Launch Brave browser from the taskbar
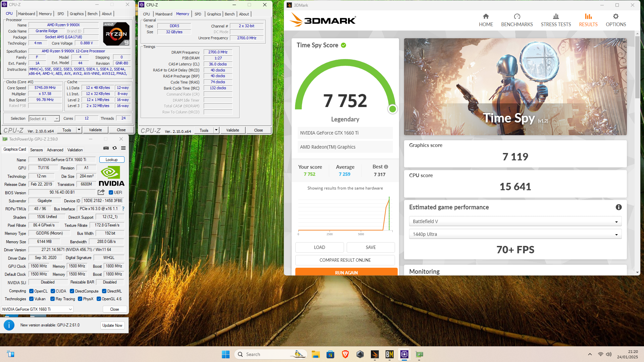644x362 pixels. (345, 354)
